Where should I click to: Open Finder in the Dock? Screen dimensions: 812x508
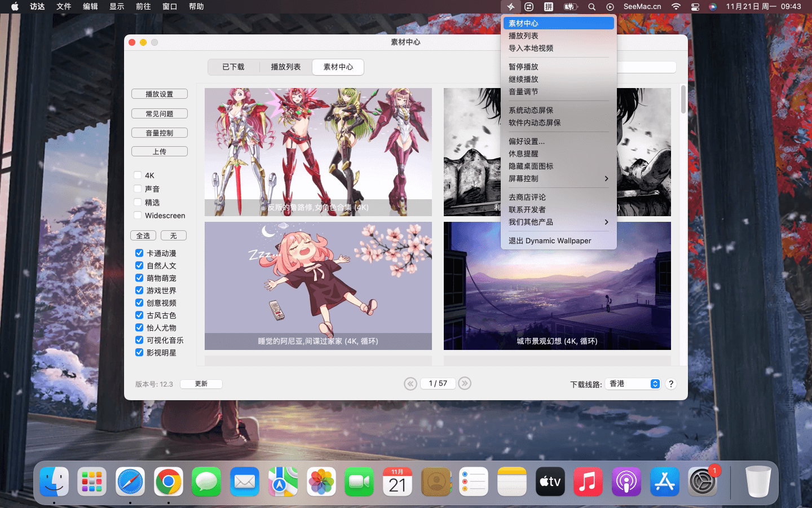pos(54,481)
